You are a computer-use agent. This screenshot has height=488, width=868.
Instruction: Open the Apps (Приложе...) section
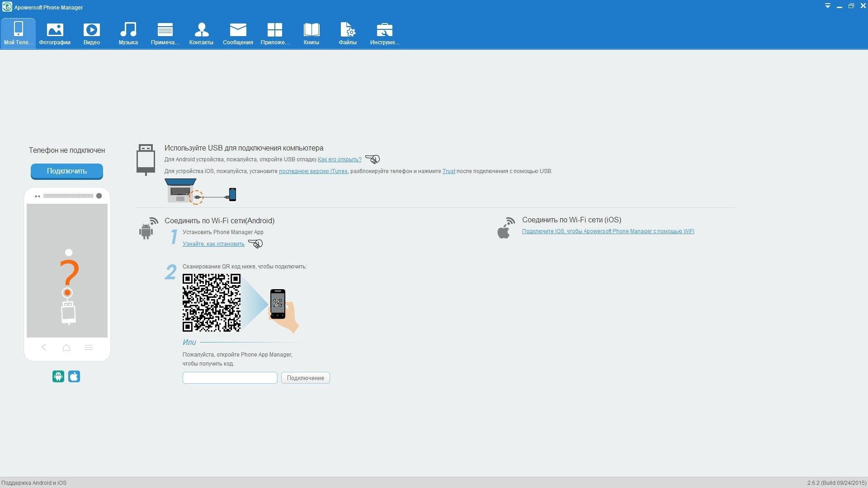(x=274, y=33)
